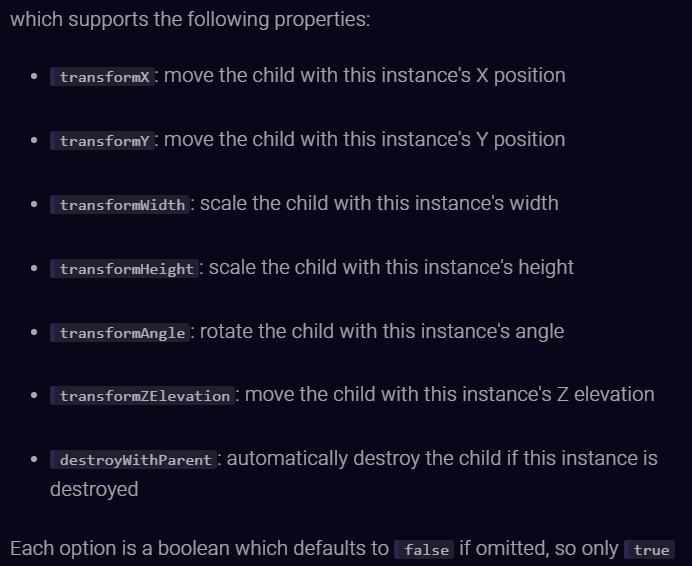
Task: Click the word 'destroyed' on wrapped line
Action: 94,490
